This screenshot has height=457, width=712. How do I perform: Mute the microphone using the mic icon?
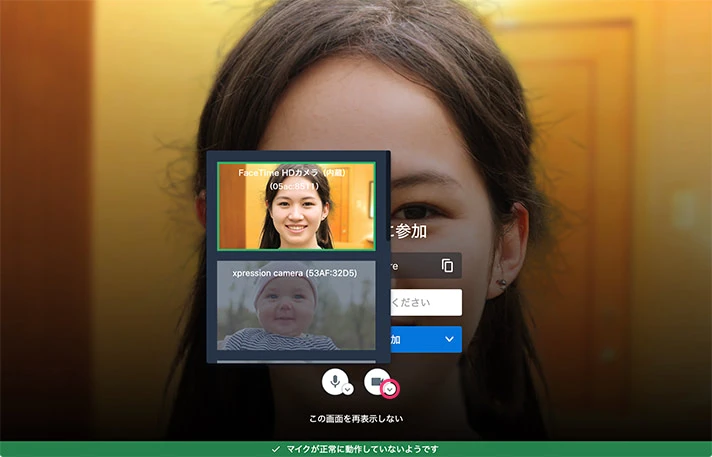[332, 381]
